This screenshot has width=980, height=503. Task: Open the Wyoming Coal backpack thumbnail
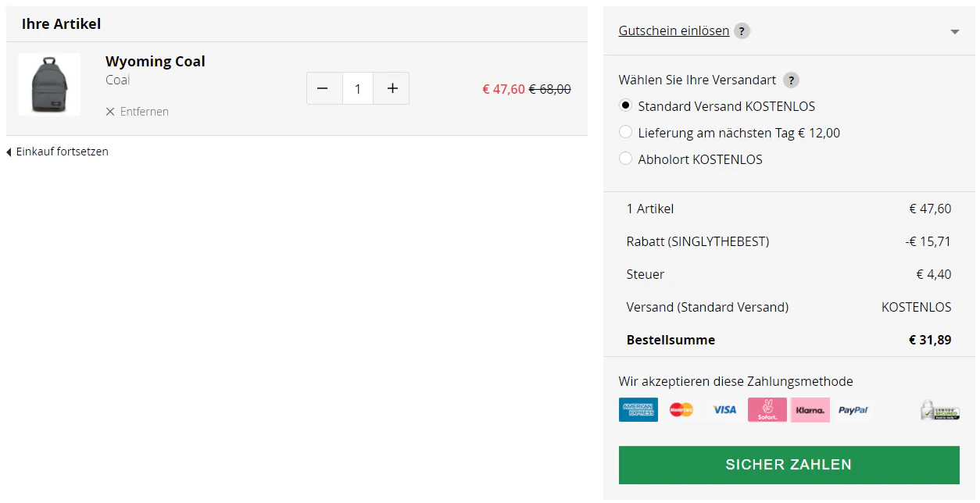pos(49,84)
